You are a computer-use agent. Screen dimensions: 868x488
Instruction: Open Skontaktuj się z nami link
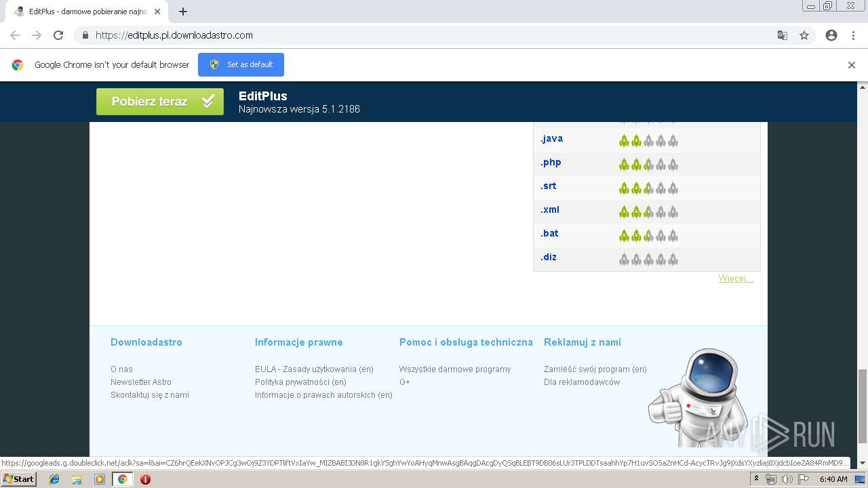point(150,395)
